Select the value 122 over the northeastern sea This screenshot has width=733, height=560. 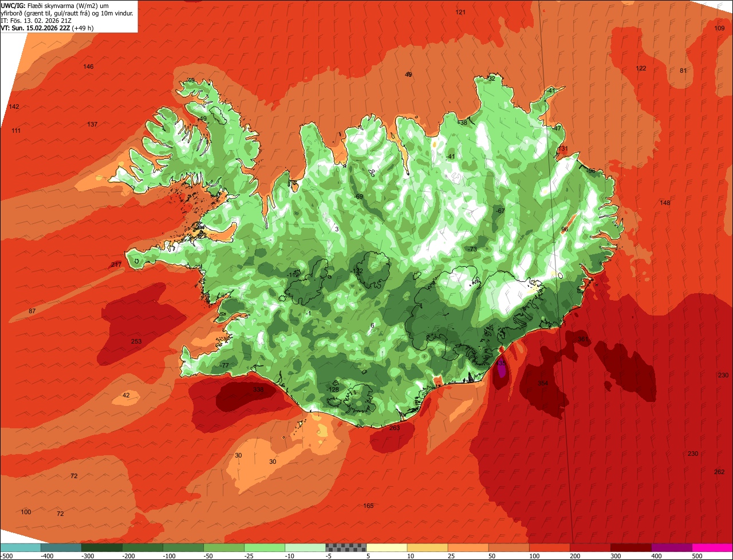coord(641,68)
